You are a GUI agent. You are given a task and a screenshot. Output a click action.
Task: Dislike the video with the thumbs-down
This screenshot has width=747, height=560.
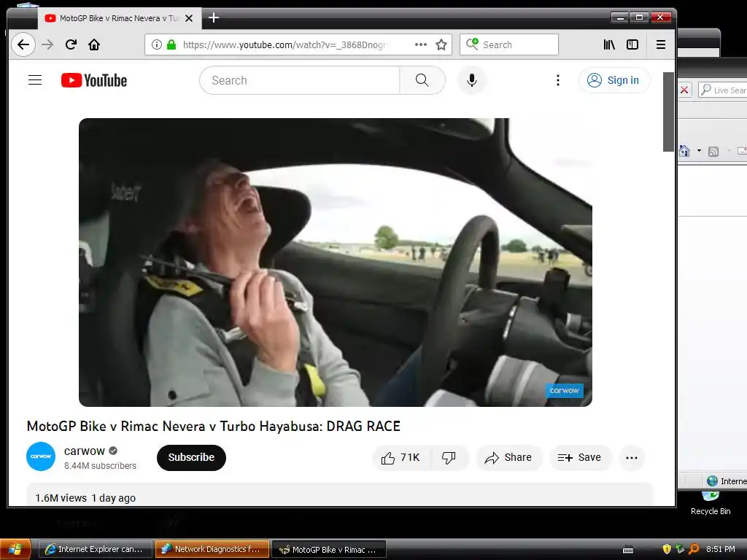pyautogui.click(x=449, y=458)
